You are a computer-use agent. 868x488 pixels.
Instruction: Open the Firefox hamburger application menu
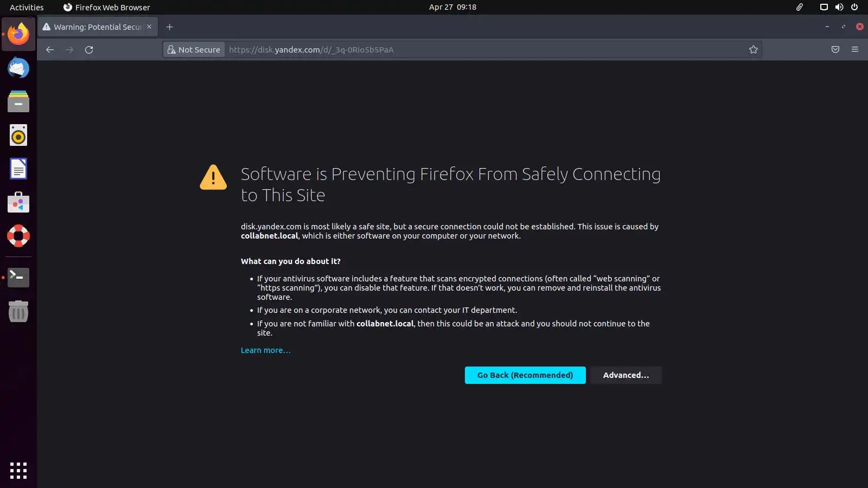click(855, 50)
